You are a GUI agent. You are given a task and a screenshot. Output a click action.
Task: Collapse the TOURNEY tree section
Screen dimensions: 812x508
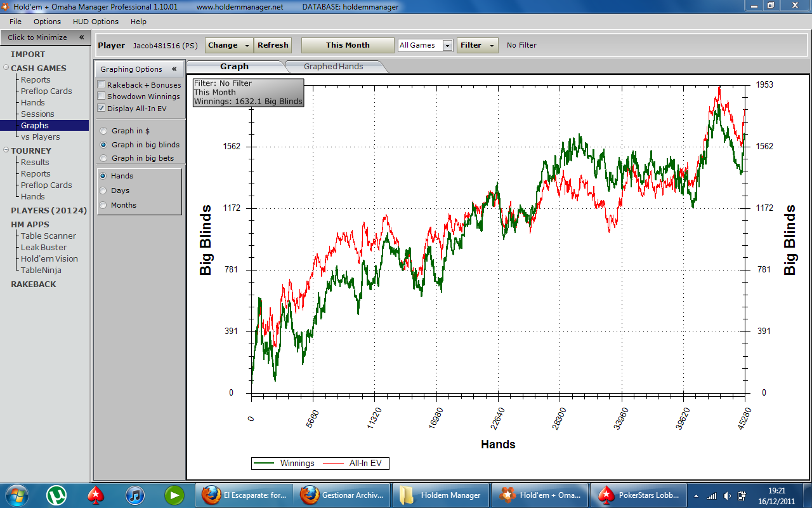(6, 150)
